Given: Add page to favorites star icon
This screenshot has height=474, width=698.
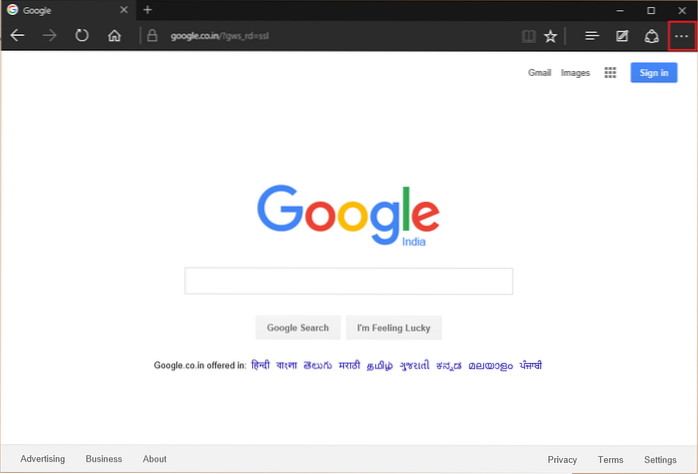Looking at the screenshot, I should [551, 36].
